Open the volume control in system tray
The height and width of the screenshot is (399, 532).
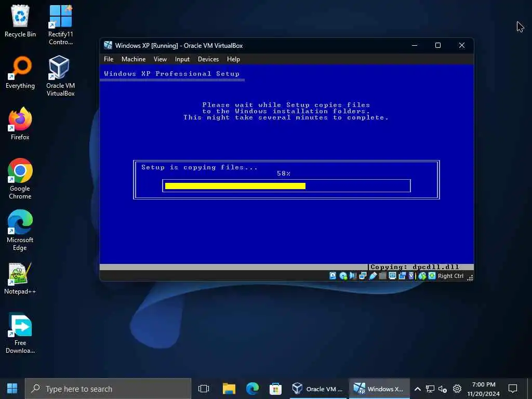tap(443, 389)
